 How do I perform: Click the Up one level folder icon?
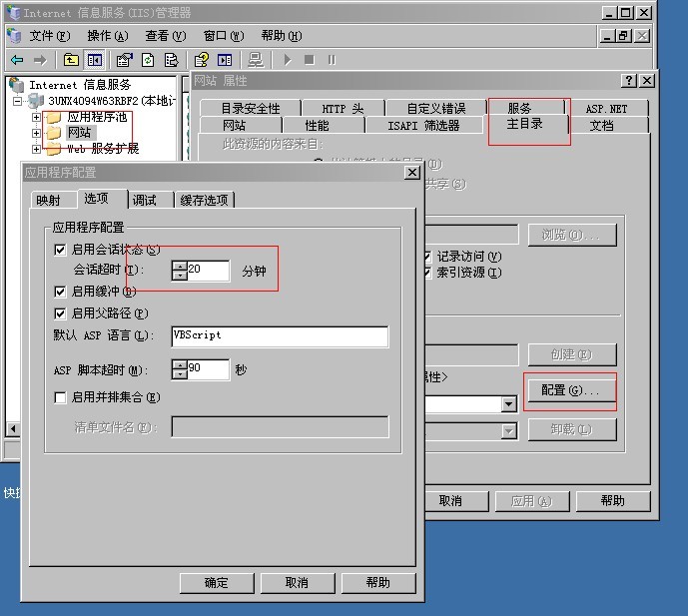pos(72,60)
